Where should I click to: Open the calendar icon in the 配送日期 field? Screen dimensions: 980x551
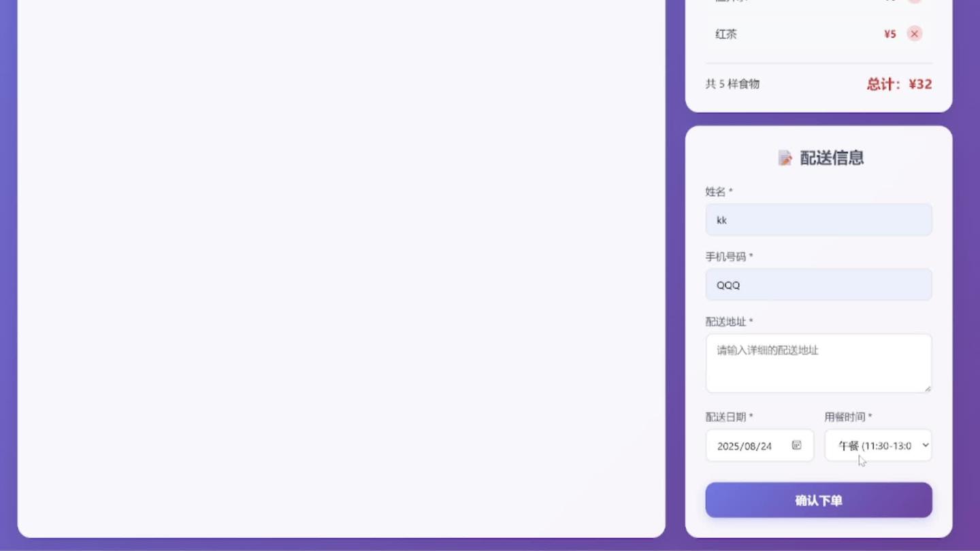pyautogui.click(x=796, y=445)
